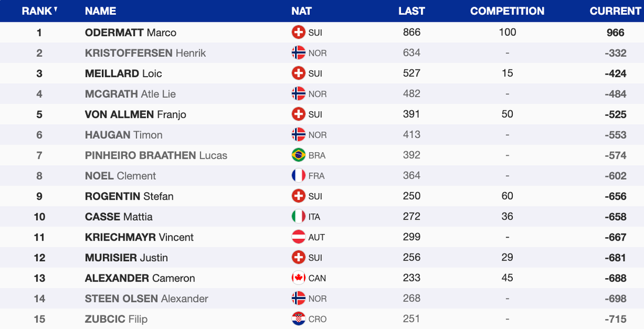Click the NAT column header
Image resolution: width=644 pixels, height=329 pixels.
[x=302, y=11]
